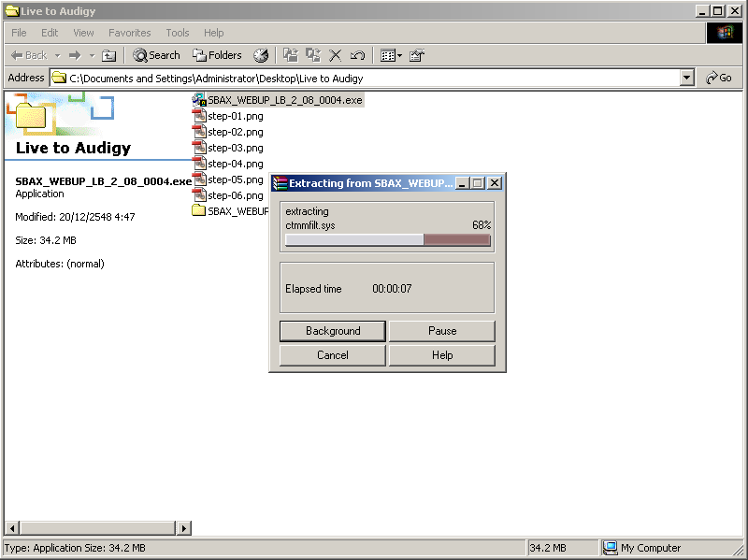Open the Views dropdown button

click(x=391, y=55)
